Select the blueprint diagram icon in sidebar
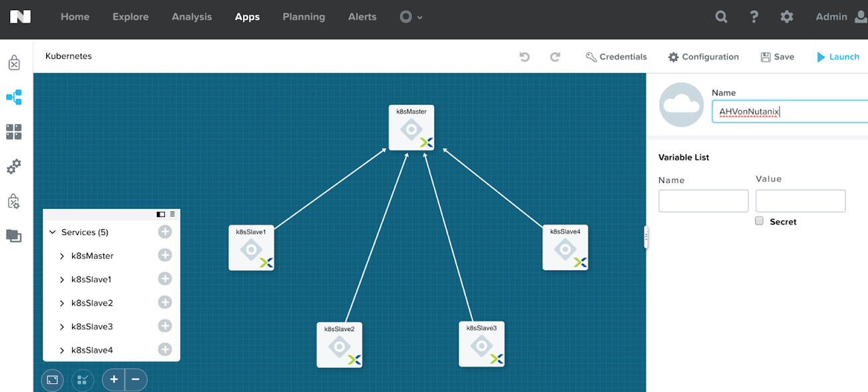 pyautogui.click(x=14, y=97)
